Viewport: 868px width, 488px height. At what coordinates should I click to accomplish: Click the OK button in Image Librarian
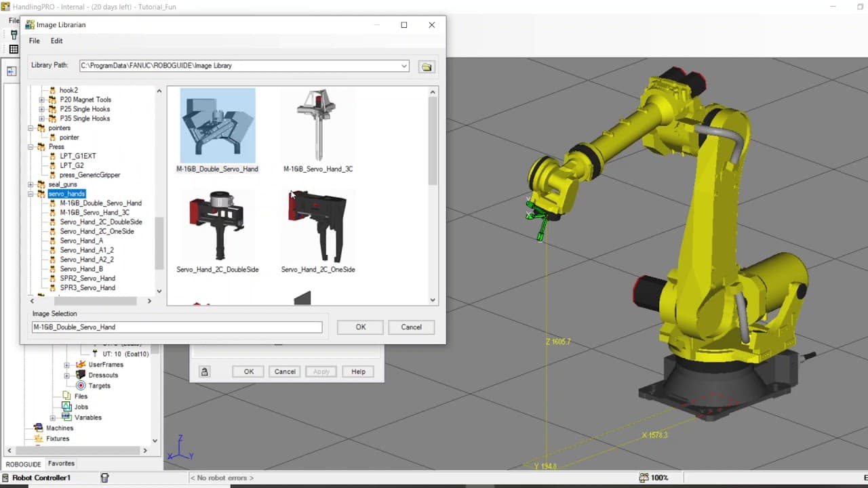[x=360, y=327]
